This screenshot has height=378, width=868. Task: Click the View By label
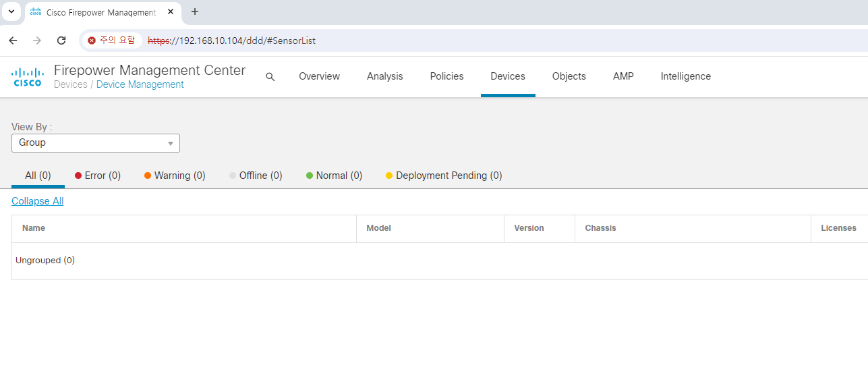tap(32, 127)
